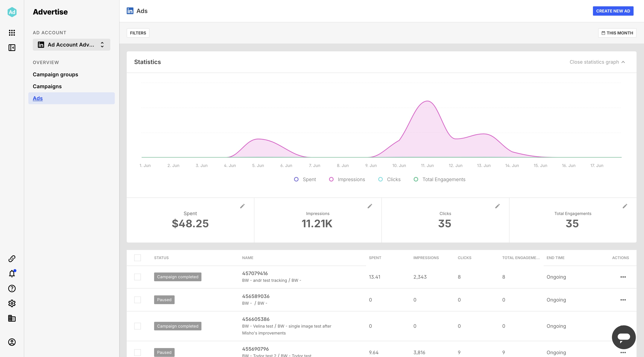Toggle Total Engagements series in legend
This screenshot has height=357, width=644.
[440, 179]
